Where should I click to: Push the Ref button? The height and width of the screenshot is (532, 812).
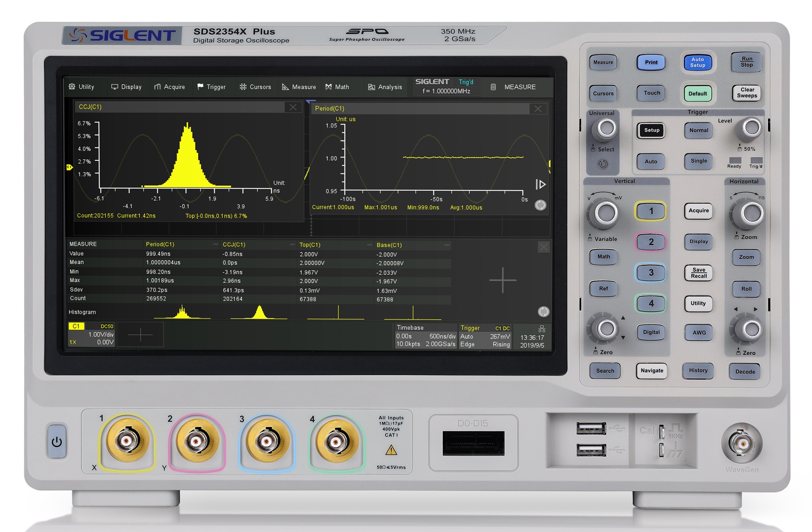tap(603, 289)
